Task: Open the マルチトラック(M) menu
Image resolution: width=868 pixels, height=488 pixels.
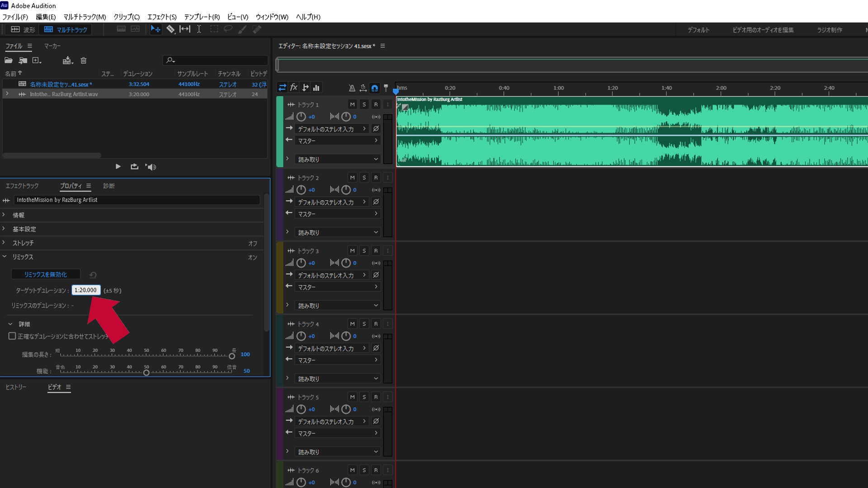Action: 85,17
